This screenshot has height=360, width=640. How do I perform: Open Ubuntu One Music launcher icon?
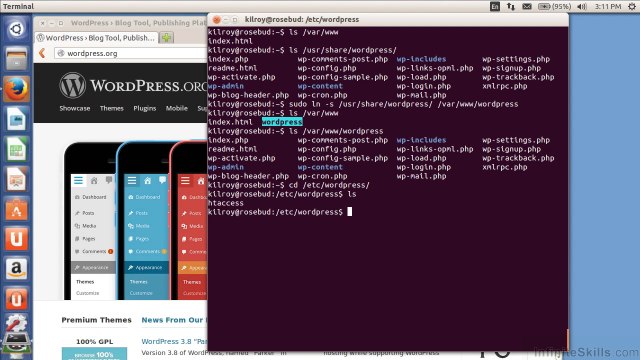(x=16, y=299)
